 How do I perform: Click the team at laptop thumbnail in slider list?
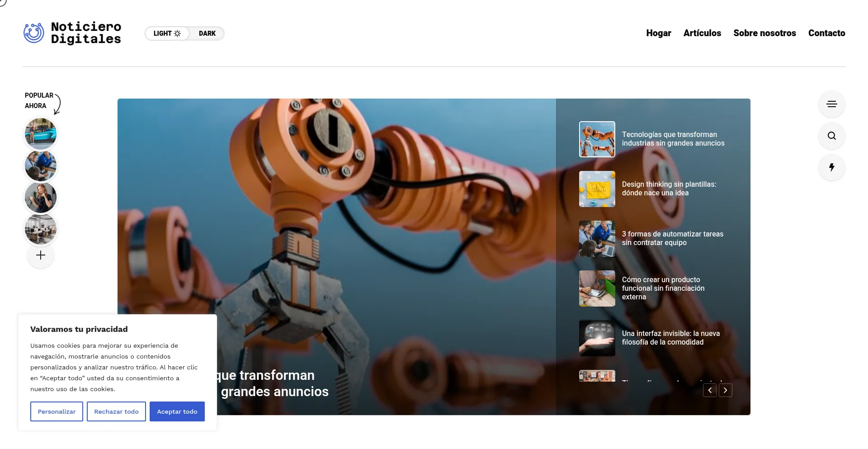(x=597, y=239)
